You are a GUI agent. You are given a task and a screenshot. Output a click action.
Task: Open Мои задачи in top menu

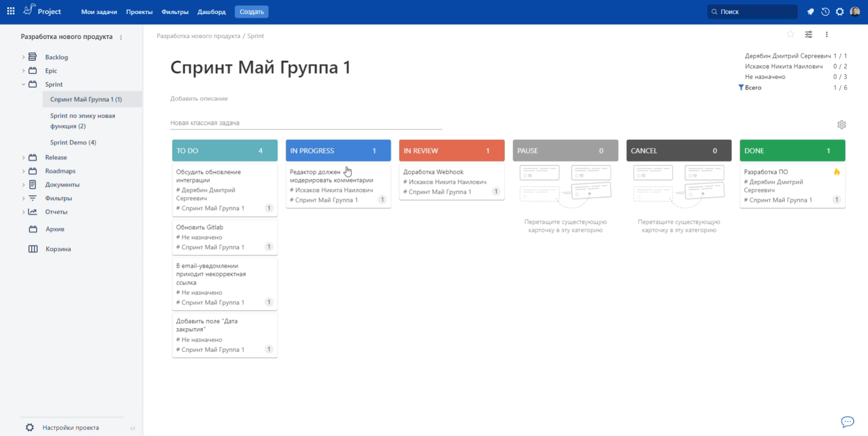point(99,12)
